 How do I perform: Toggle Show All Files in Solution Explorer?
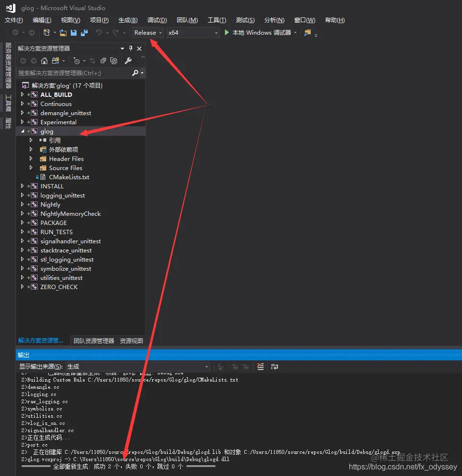click(x=114, y=61)
